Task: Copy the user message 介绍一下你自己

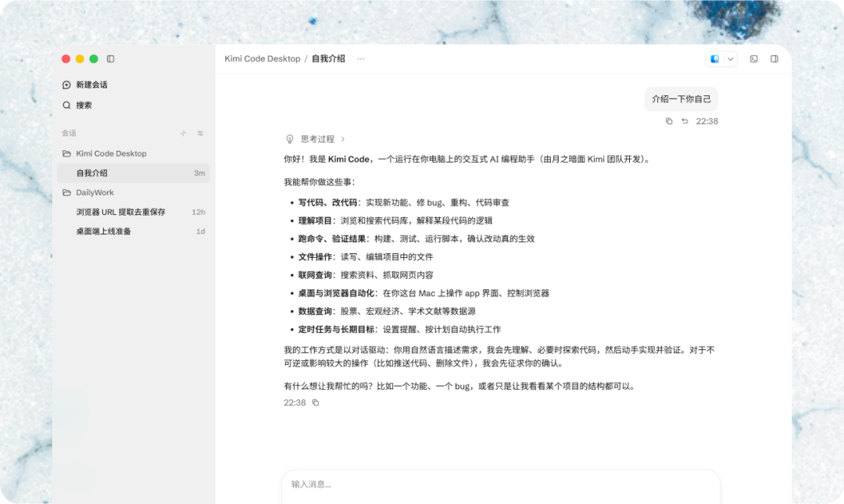Action: coord(669,121)
